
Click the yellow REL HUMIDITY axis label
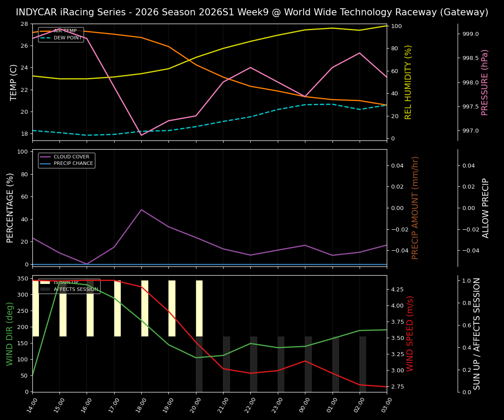(408, 81)
